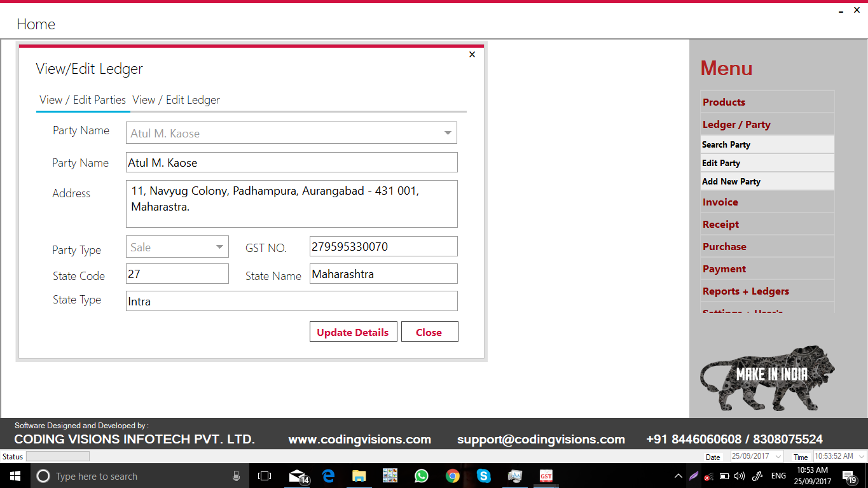Click the Update Details button
This screenshot has width=868, height=488.
click(353, 331)
